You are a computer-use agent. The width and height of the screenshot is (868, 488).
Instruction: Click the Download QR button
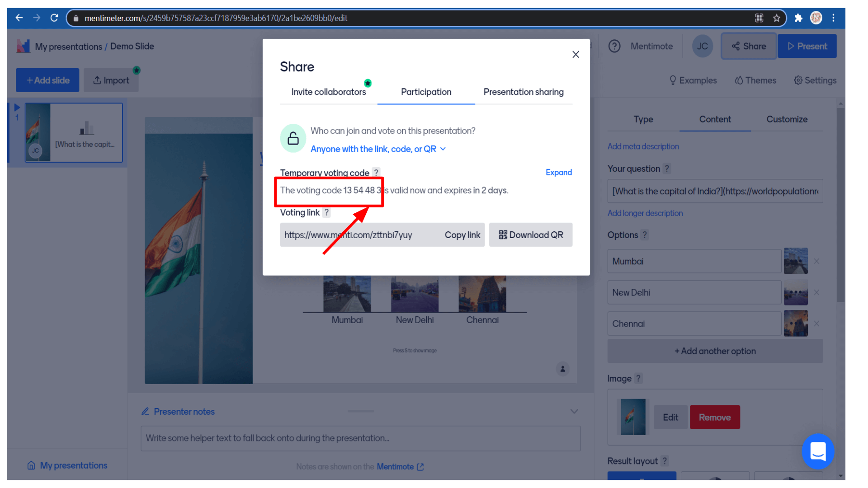530,235
